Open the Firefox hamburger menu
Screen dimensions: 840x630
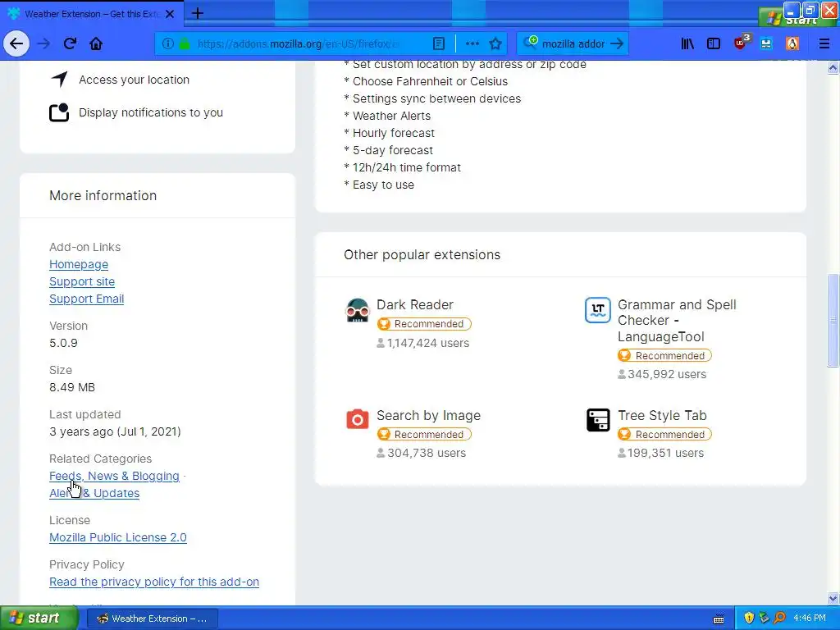tap(824, 43)
